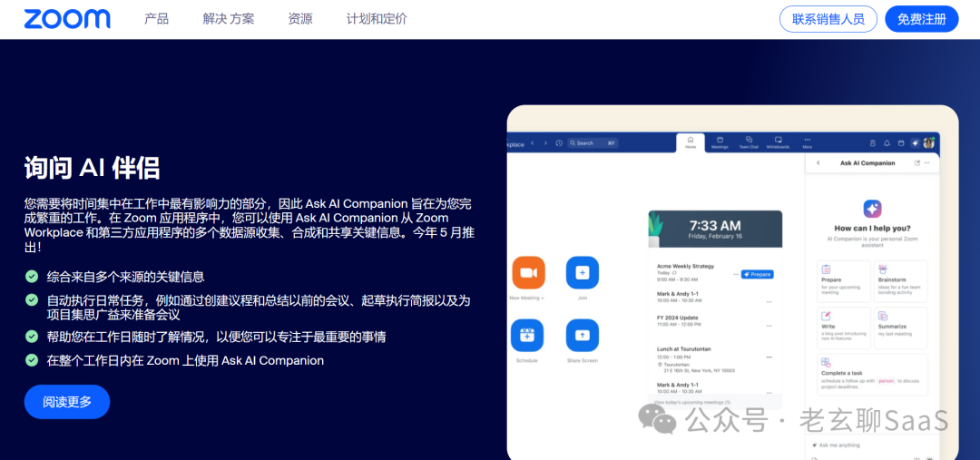This screenshot has width=980, height=460.
Task: Select the FY 2024 Update meeting
Action: pos(678,318)
